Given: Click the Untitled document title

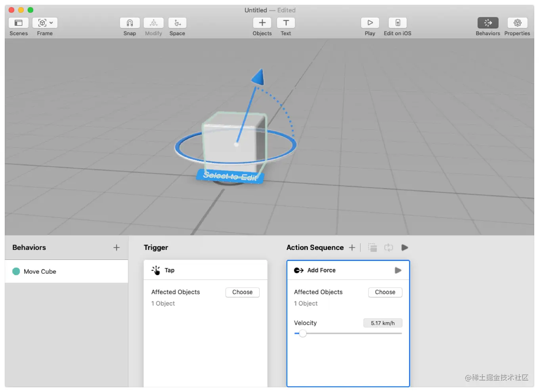Looking at the screenshot, I should point(256,10).
